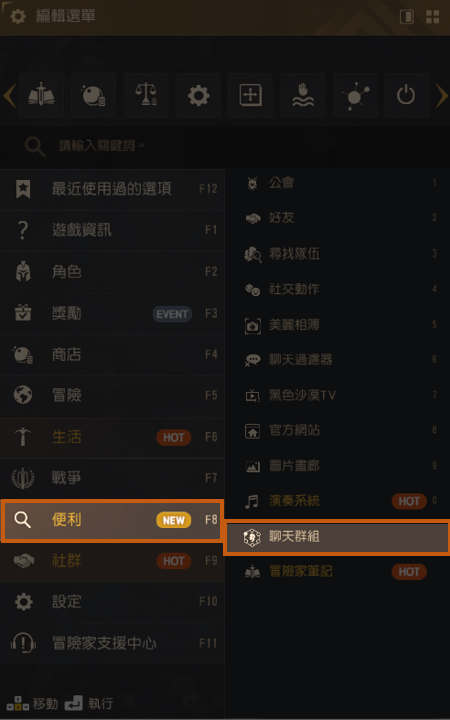Show previous shortcuts with left arrow
Screen dimensions: 450x720
point(10,96)
